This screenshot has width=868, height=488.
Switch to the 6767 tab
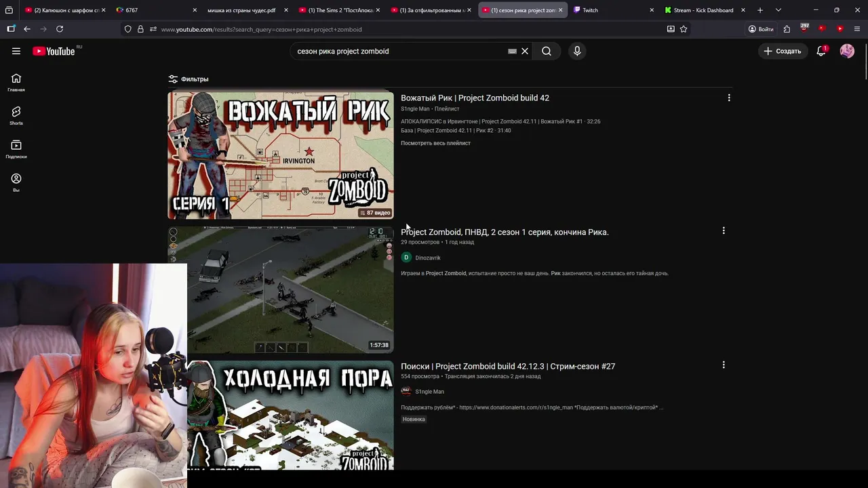[156, 10]
